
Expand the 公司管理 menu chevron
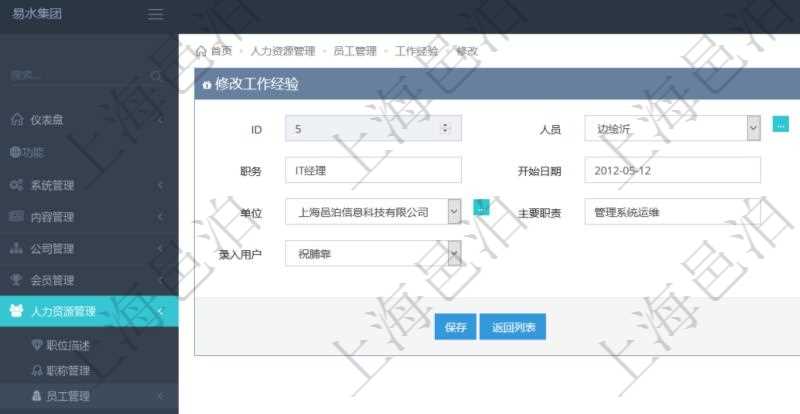(161, 249)
